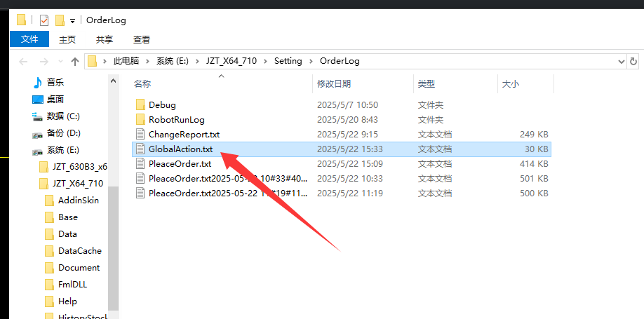The image size is (644, 319).
Task: Open the address bar history dropdown
Action: click(x=621, y=62)
